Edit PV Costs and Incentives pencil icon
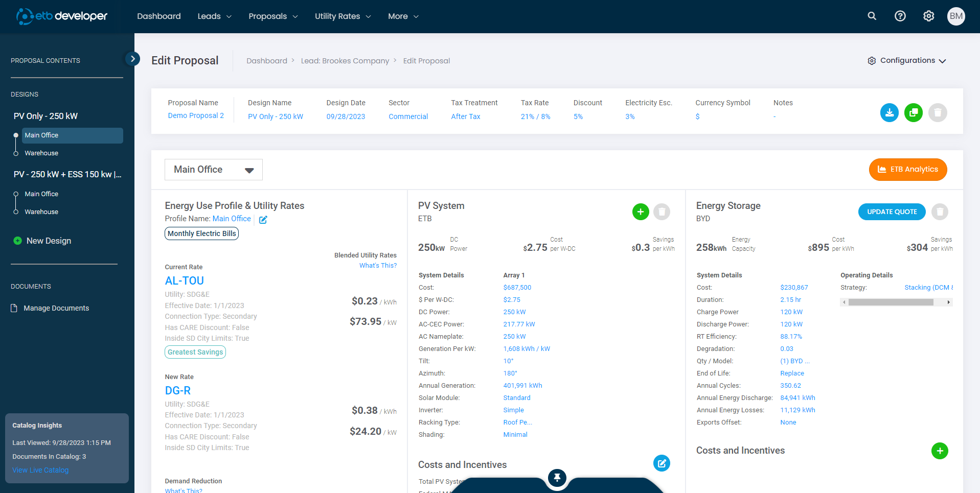This screenshot has height=493, width=980. coord(662,463)
